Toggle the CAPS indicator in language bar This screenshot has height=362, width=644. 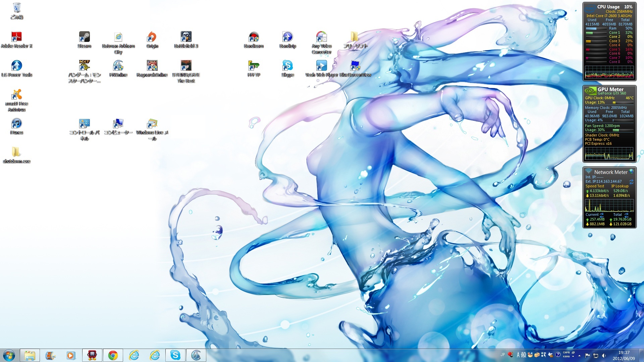[x=566, y=353]
